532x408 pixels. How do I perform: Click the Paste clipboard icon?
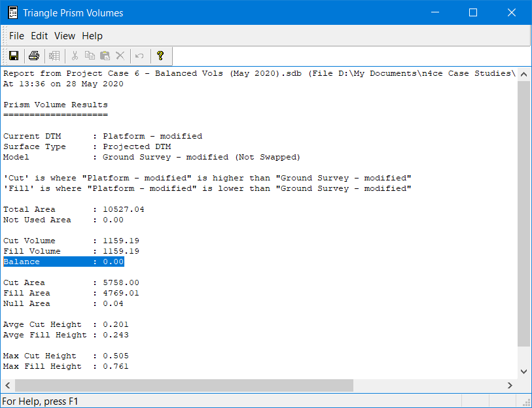pos(105,56)
